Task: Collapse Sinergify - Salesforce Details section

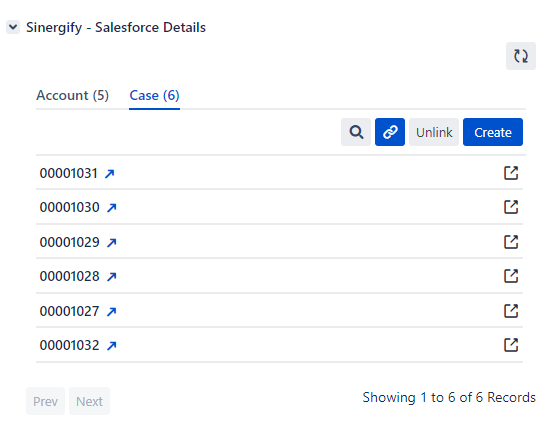Action: point(13,27)
